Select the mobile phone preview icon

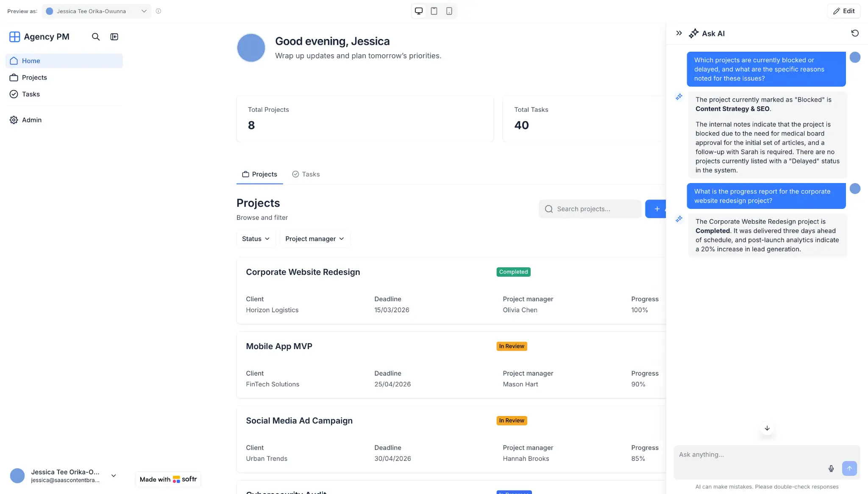point(449,11)
